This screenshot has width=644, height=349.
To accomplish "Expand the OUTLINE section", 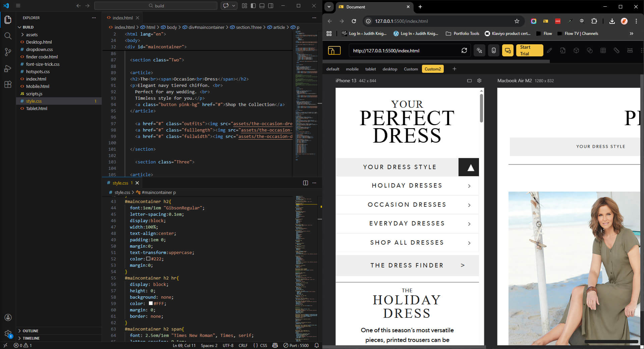I will 30,331.
